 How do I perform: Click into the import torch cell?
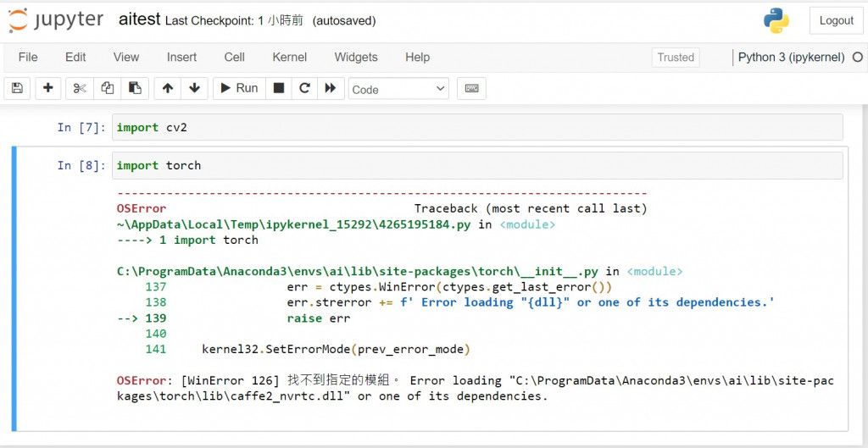coord(477,165)
